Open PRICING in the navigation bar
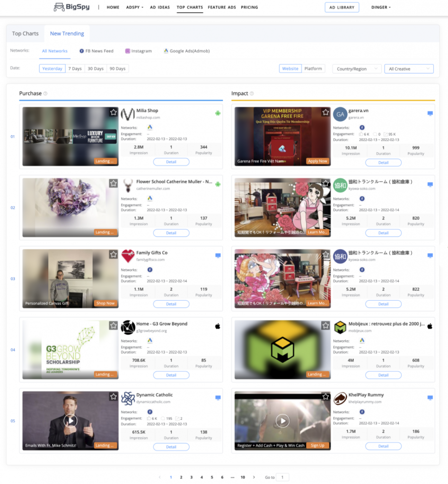The width and height of the screenshot is (448, 484). [249, 7]
